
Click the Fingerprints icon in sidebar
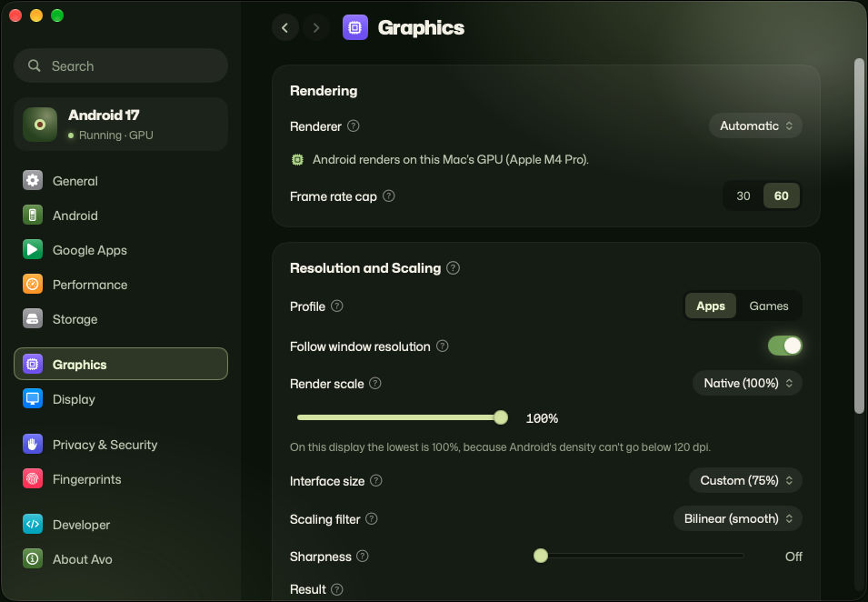33,479
